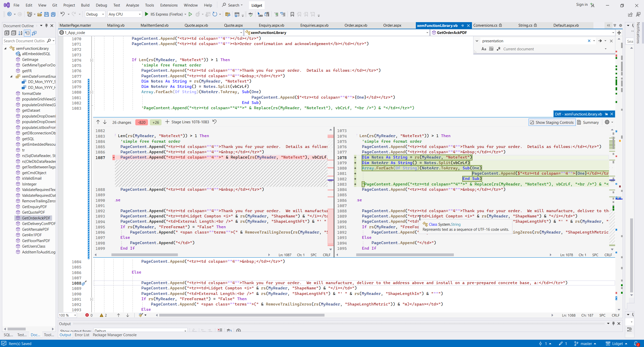644x347 pixels.
Task: Start debugging with IIS Express play icon
Action: (147, 14)
